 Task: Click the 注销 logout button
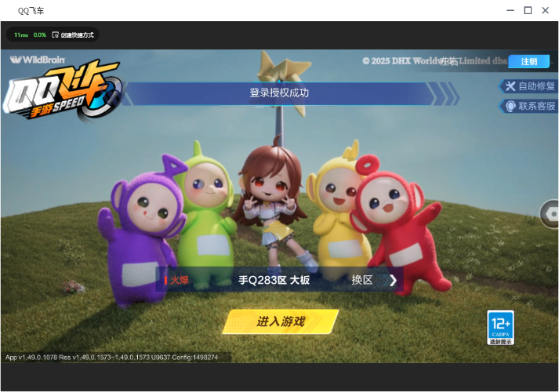(x=528, y=62)
